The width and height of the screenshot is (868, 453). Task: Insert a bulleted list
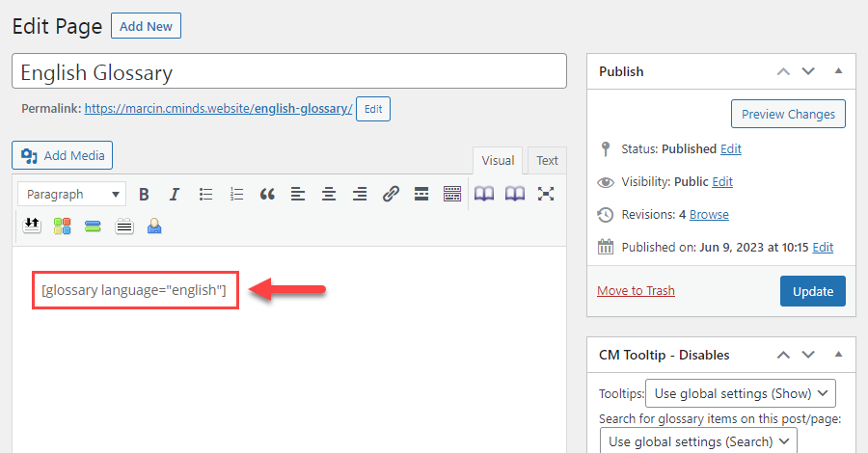click(x=206, y=194)
